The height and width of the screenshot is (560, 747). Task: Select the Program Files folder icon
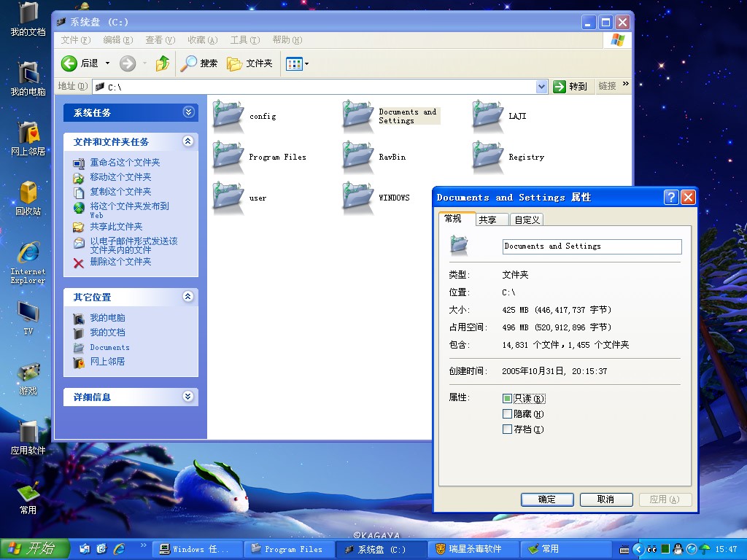pyautogui.click(x=228, y=156)
